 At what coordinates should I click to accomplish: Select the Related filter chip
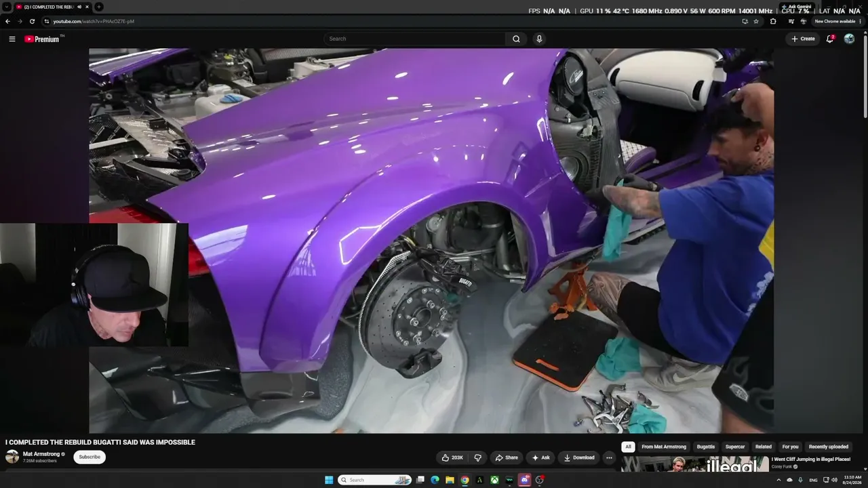pos(764,447)
